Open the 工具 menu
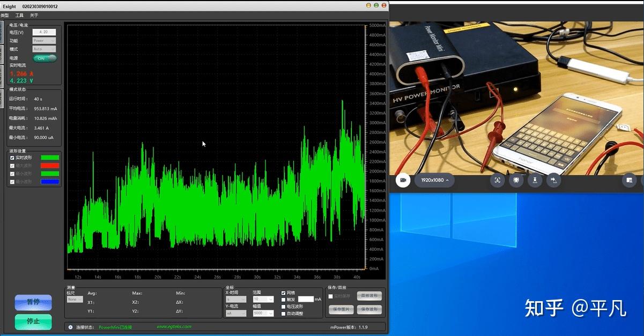Image resolution: width=644 pixels, height=336 pixels. [19, 15]
